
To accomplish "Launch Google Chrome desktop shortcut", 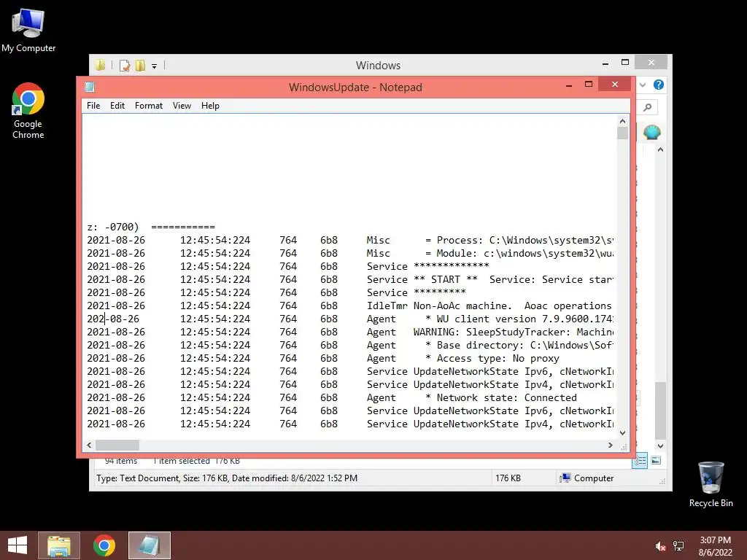I will (28, 111).
